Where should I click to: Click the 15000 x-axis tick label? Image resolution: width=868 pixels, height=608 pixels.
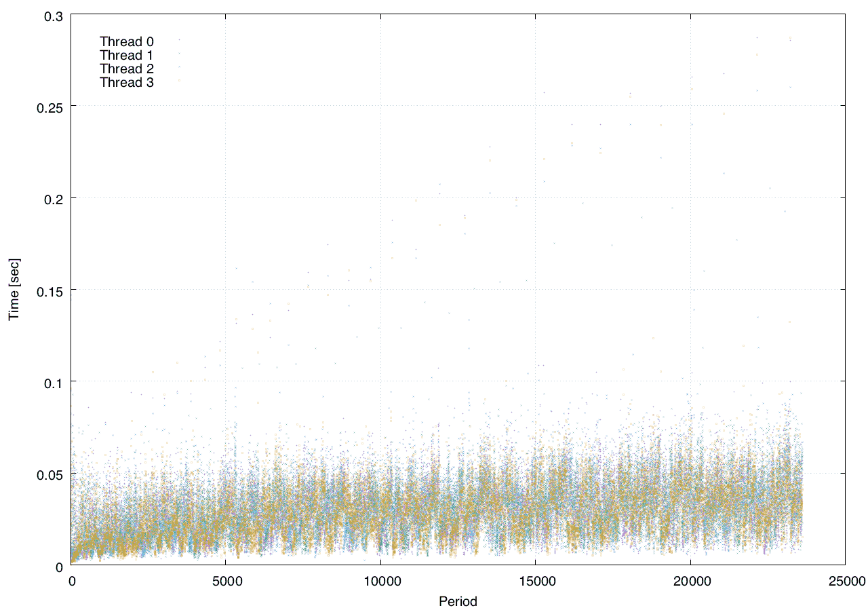(536, 582)
